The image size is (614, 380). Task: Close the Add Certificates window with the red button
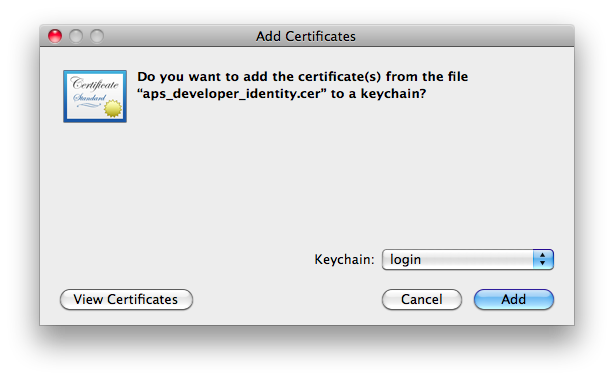coord(55,36)
